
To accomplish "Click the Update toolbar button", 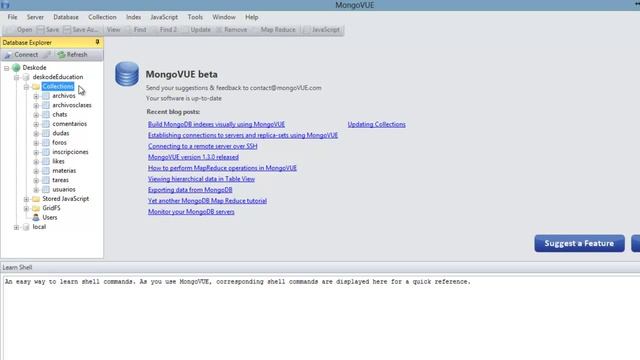I will pyautogui.click(x=197, y=30).
